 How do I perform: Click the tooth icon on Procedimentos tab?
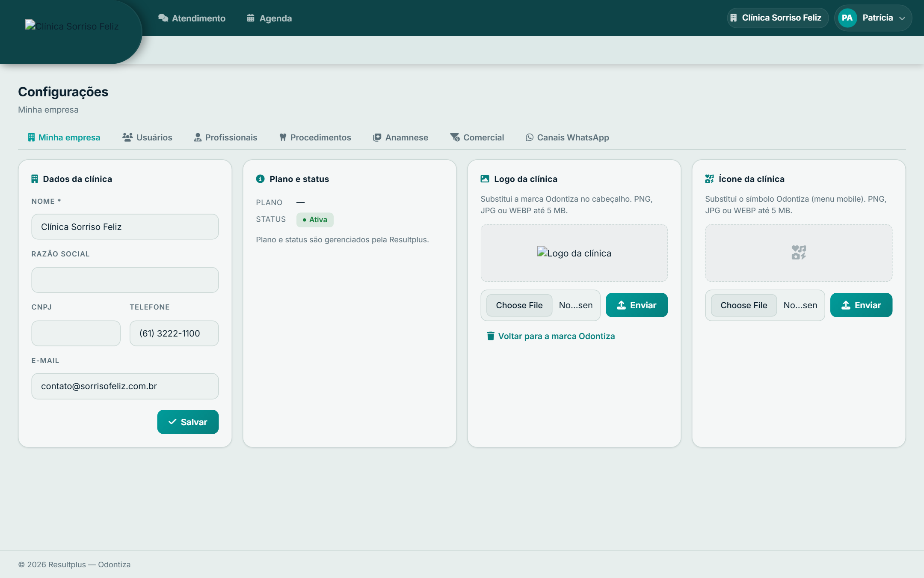(283, 137)
